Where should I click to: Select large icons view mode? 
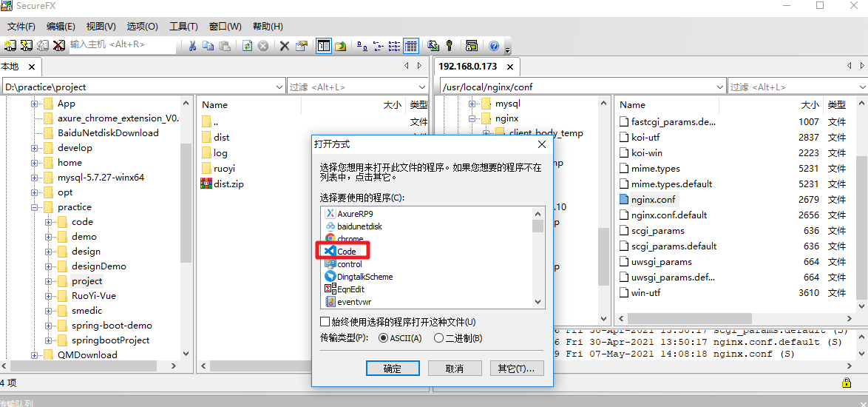coord(362,46)
